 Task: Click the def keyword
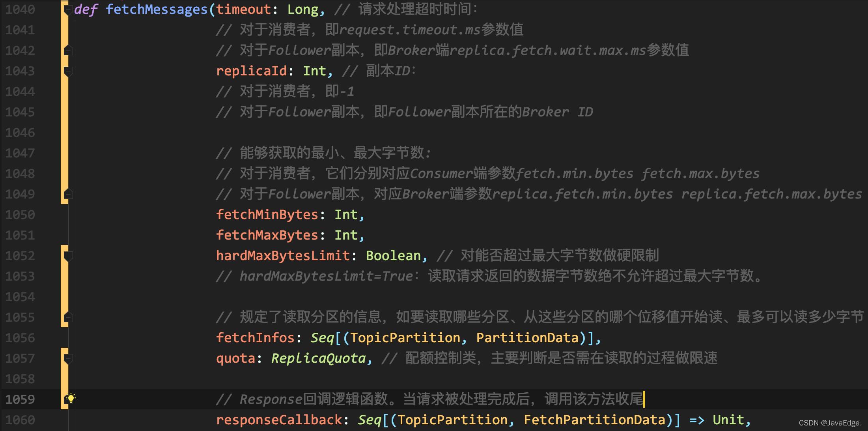tap(86, 9)
